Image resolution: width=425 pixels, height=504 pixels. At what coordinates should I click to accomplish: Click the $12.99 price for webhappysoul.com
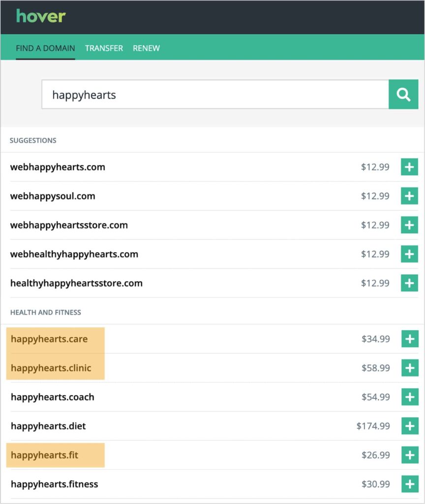coord(375,196)
